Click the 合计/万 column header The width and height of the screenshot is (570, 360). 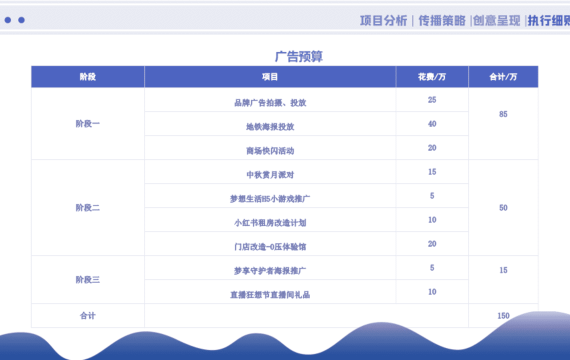coord(503,77)
